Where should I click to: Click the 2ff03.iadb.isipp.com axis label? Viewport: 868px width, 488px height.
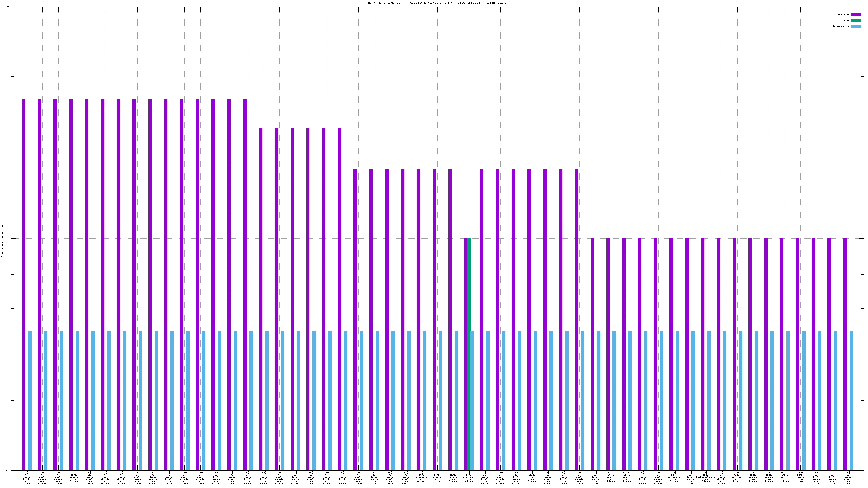click(x=800, y=477)
